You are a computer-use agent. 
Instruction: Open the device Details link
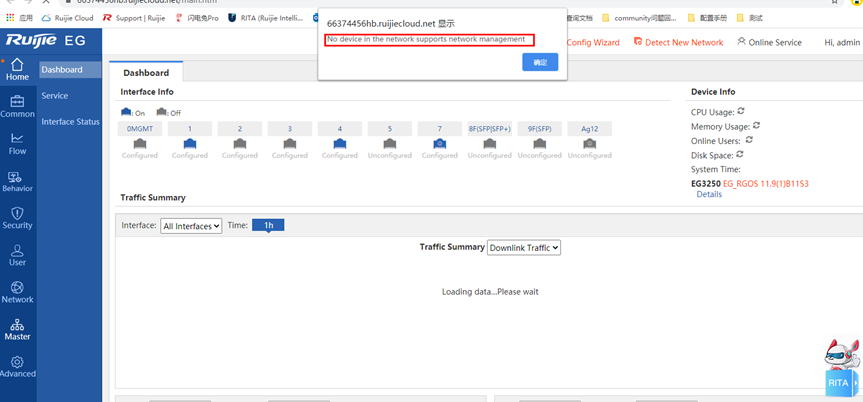tap(709, 194)
